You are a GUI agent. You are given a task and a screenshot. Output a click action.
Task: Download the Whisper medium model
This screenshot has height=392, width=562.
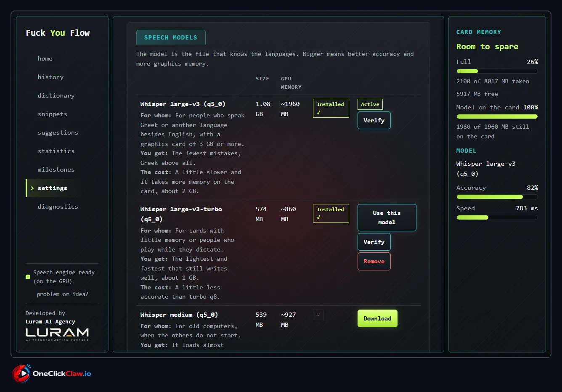[x=377, y=318]
